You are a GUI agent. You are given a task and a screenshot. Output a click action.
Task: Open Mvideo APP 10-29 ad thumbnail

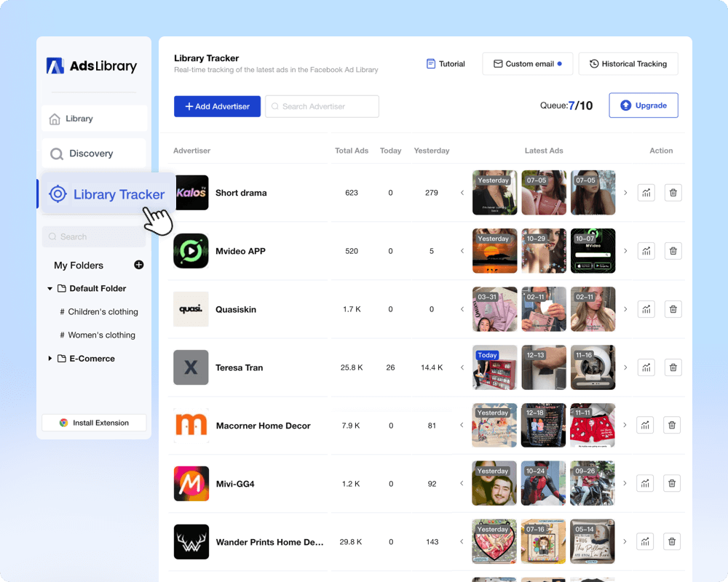(x=544, y=250)
